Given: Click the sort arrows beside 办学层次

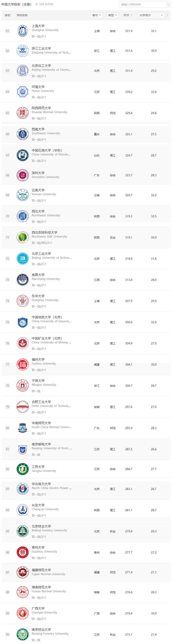Looking at the screenshot, I should (x=167, y=15).
